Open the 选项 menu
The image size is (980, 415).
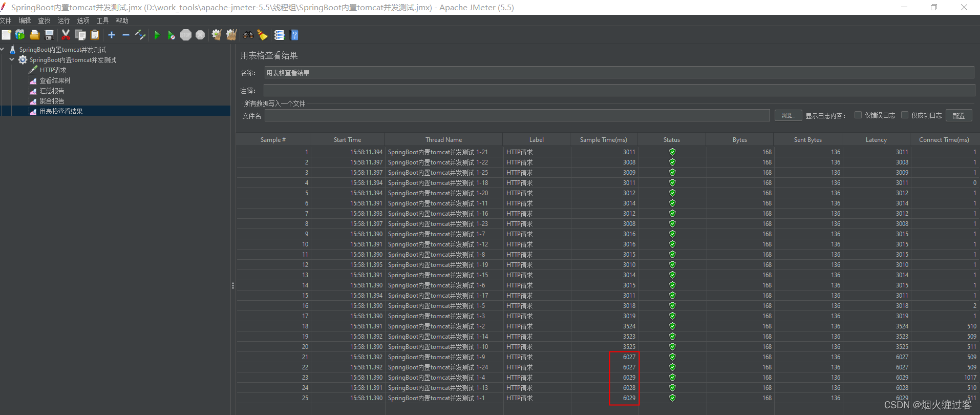pyautogui.click(x=83, y=20)
